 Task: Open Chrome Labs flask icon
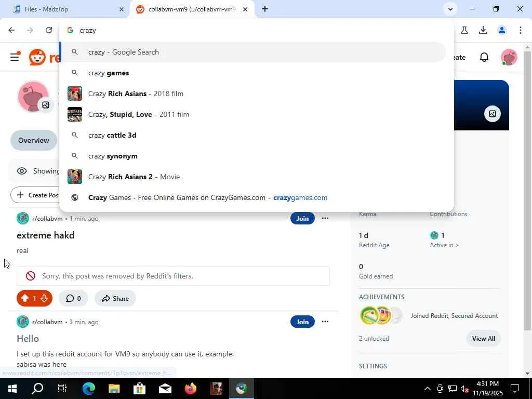click(464, 30)
